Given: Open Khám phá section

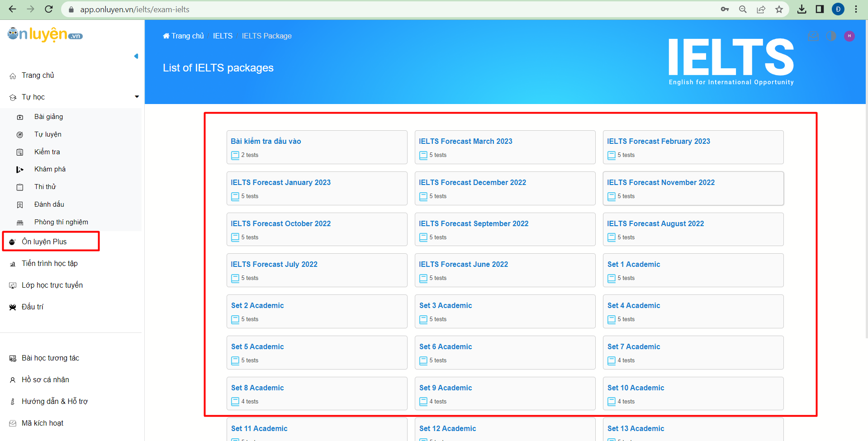Looking at the screenshot, I should tap(50, 169).
